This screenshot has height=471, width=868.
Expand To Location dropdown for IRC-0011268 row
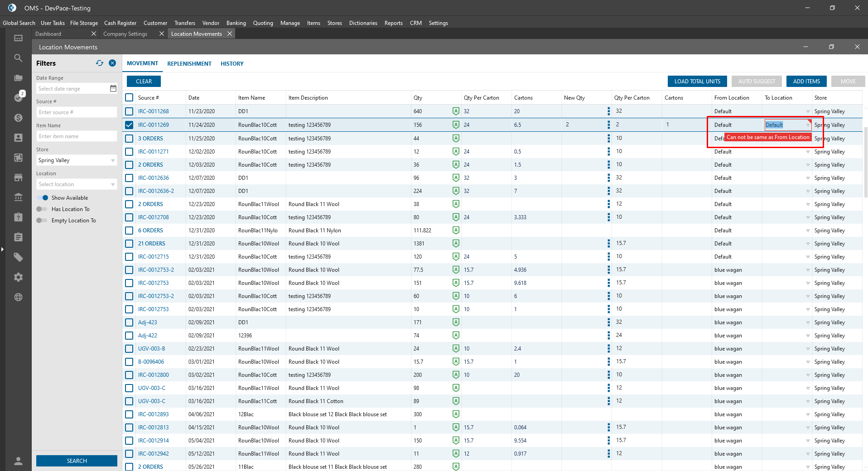tap(808, 111)
